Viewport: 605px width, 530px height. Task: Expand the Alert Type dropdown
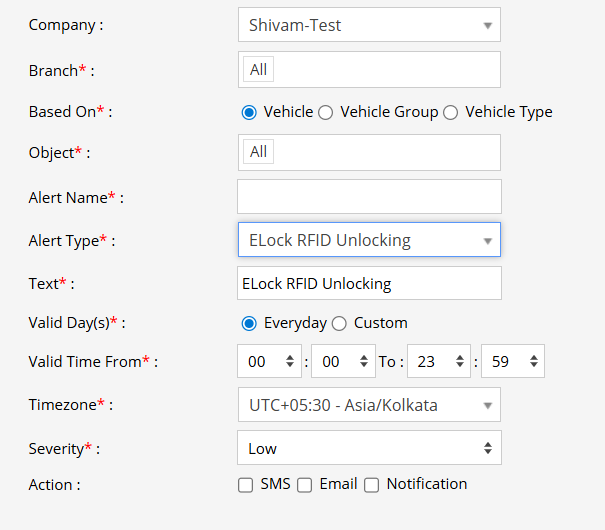368,240
